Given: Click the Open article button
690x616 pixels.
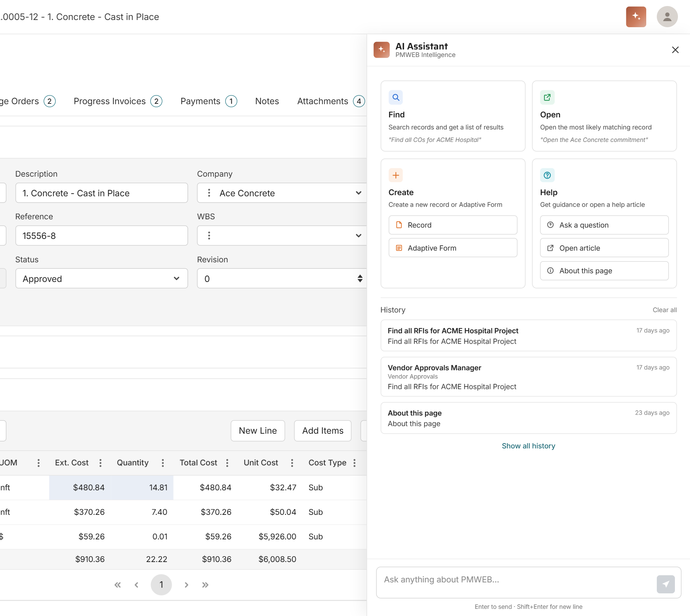Looking at the screenshot, I should coord(604,248).
